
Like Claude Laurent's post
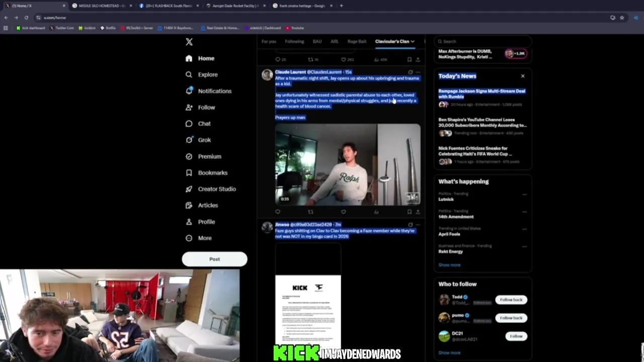pyautogui.click(x=343, y=212)
